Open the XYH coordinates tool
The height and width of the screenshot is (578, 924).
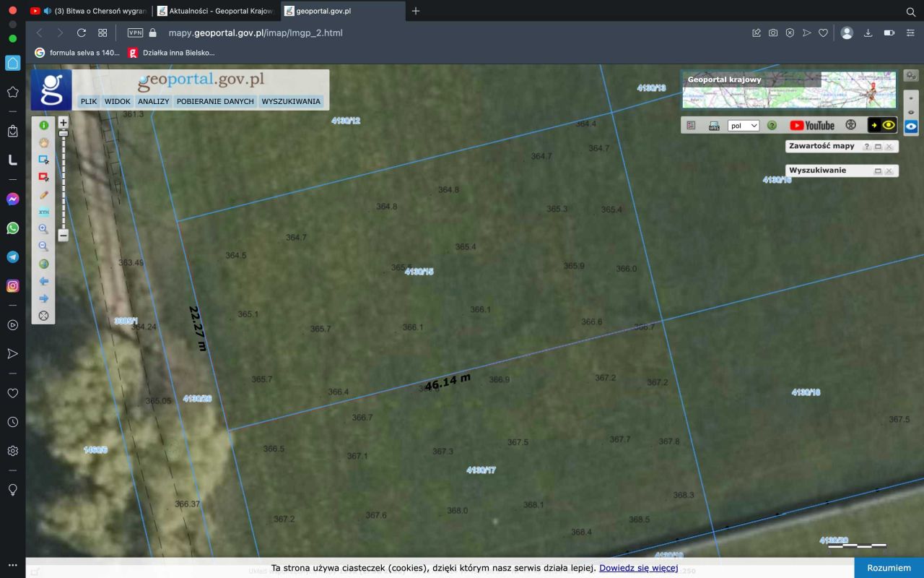click(x=43, y=212)
